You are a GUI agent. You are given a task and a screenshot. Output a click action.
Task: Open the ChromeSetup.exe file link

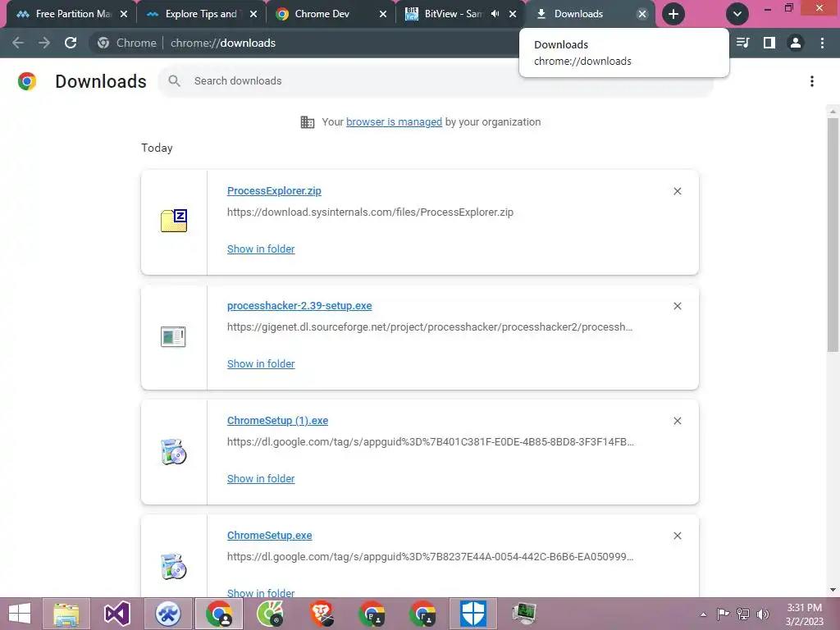pos(269,536)
